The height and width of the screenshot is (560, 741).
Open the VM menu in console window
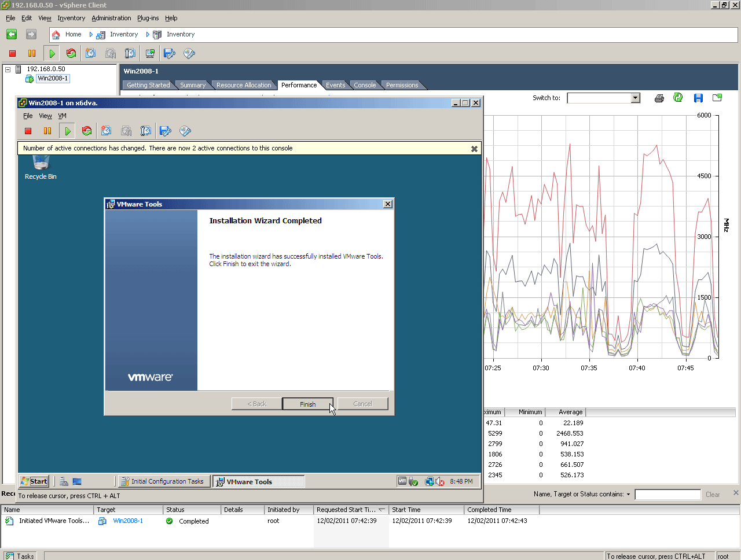point(62,116)
